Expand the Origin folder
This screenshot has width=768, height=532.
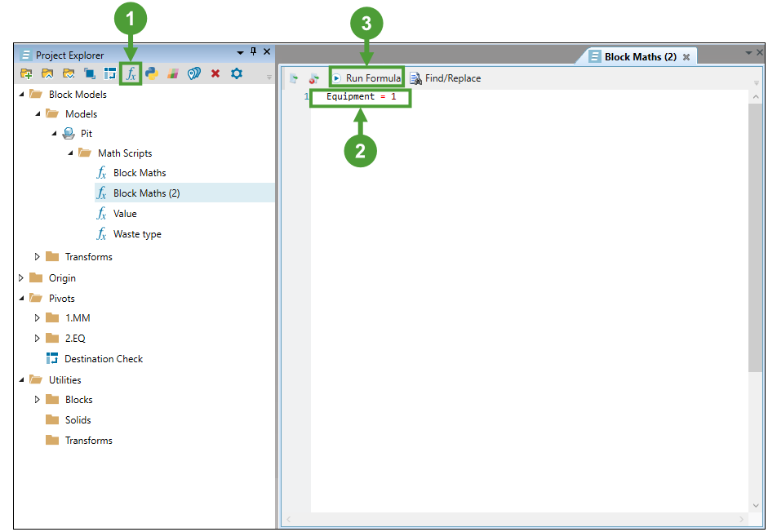pos(21,277)
